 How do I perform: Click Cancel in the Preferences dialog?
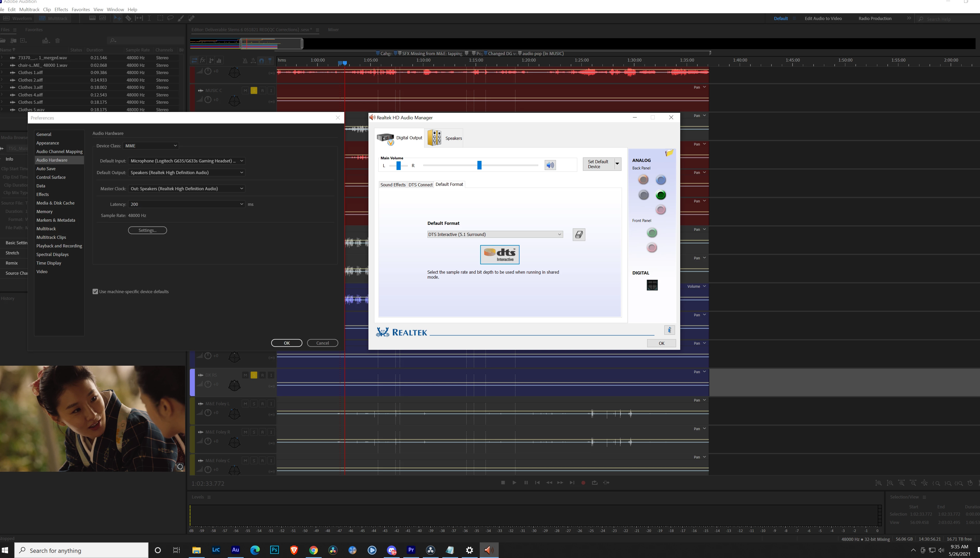point(322,343)
